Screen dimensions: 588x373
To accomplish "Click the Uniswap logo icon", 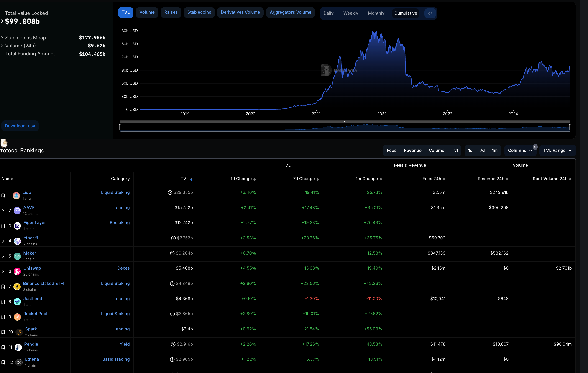I will 17,271.
